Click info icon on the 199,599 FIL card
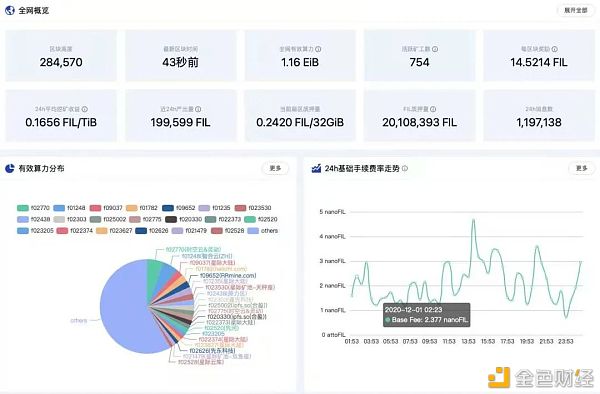This screenshot has height=394, width=600. tap(198, 109)
